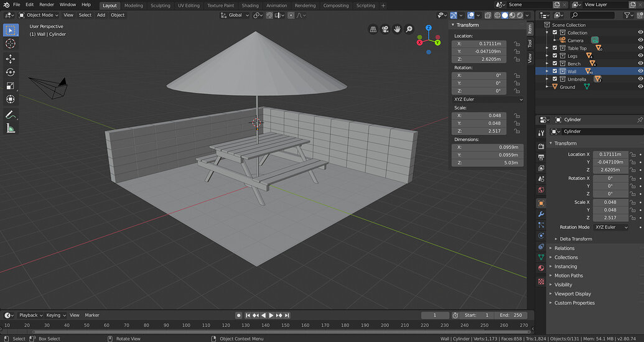Click the pan view hand icon
The height and width of the screenshot is (342, 644).
point(397,29)
